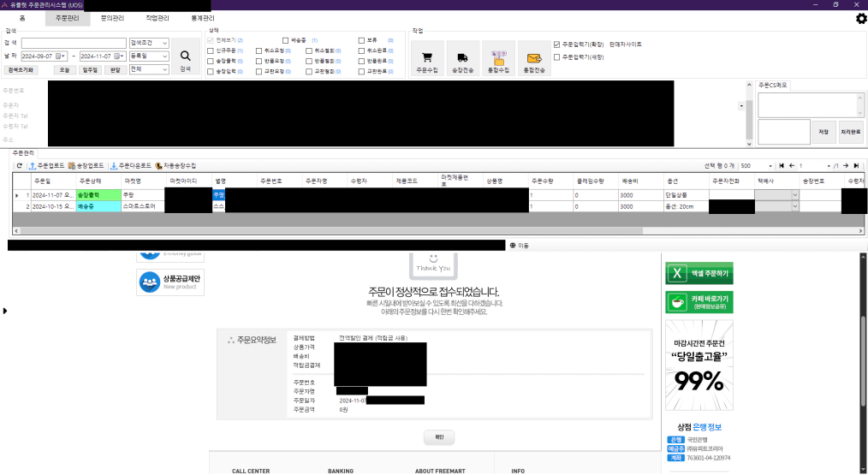Click the 확인 button on order page
Image resolution: width=868 pixels, height=475 pixels.
click(439, 436)
